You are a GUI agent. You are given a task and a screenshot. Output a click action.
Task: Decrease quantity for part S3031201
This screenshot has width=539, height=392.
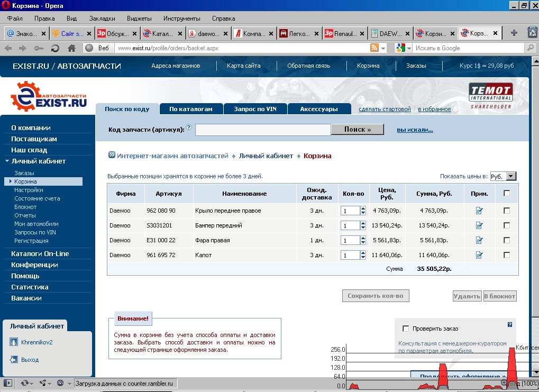363,227
